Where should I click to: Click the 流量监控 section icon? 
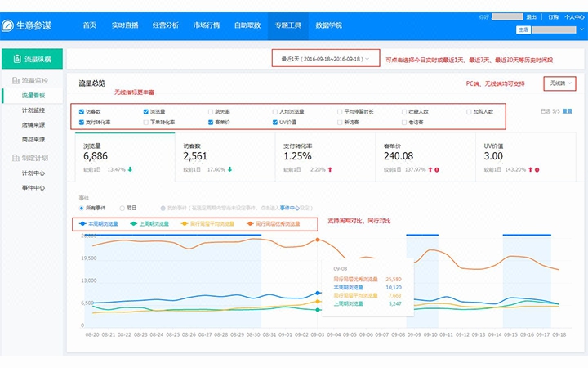(16, 80)
